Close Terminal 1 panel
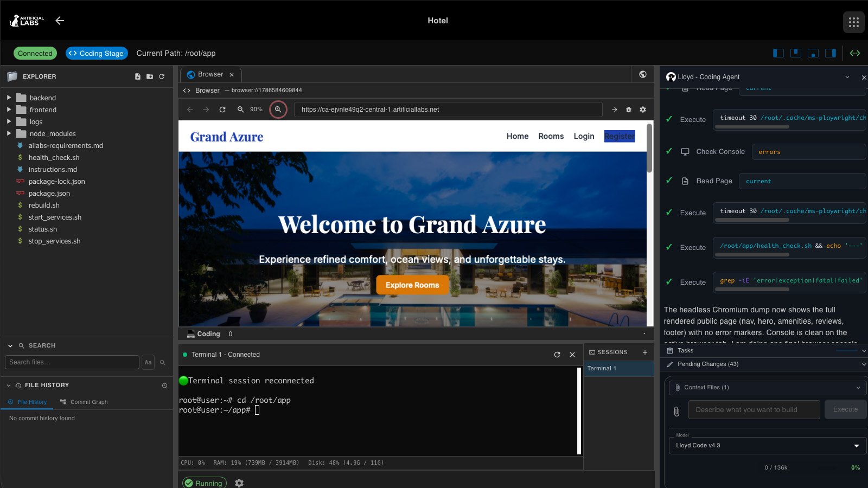Image resolution: width=868 pixels, height=488 pixels. pos(572,355)
